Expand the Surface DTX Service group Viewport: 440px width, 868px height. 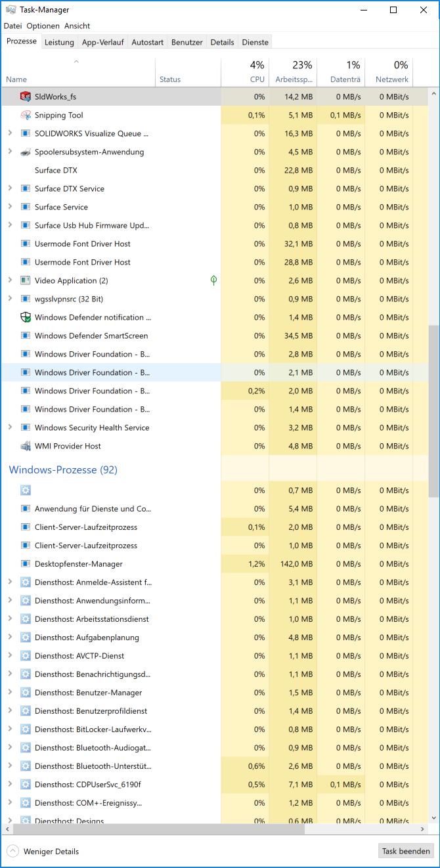coord(10,188)
